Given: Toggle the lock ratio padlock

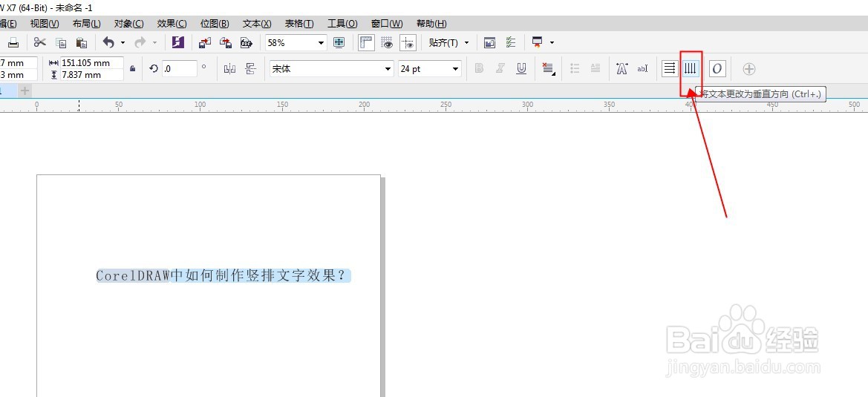Looking at the screenshot, I should point(132,68).
